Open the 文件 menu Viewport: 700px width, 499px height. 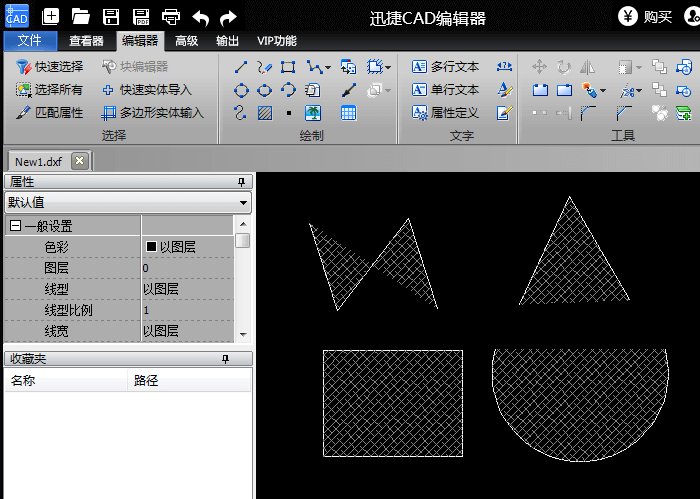pyautogui.click(x=30, y=41)
